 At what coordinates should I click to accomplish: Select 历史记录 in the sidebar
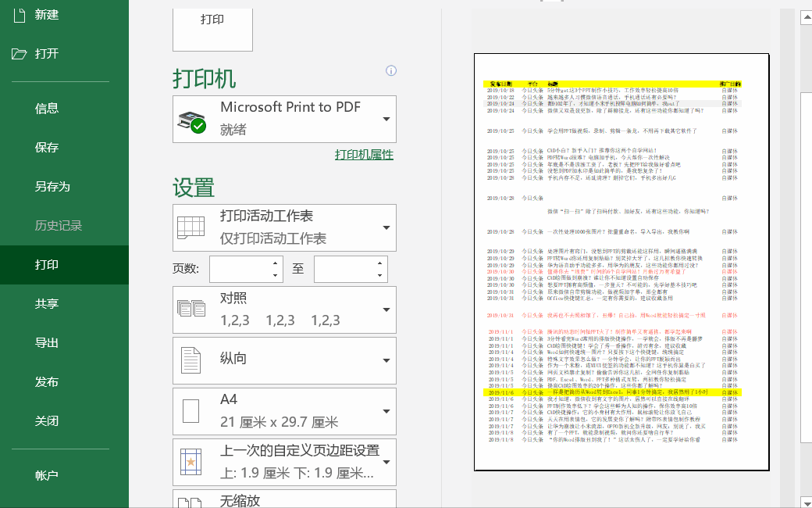[64, 226]
